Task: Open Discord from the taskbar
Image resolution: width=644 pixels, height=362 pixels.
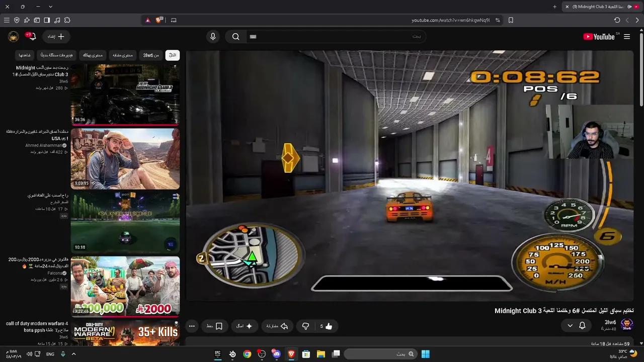Action: click(276, 354)
